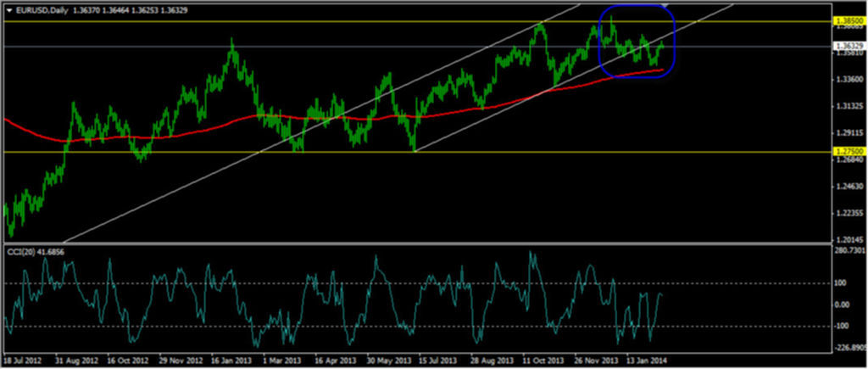Click the 28 Aug 2013 date label

click(x=492, y=361)
